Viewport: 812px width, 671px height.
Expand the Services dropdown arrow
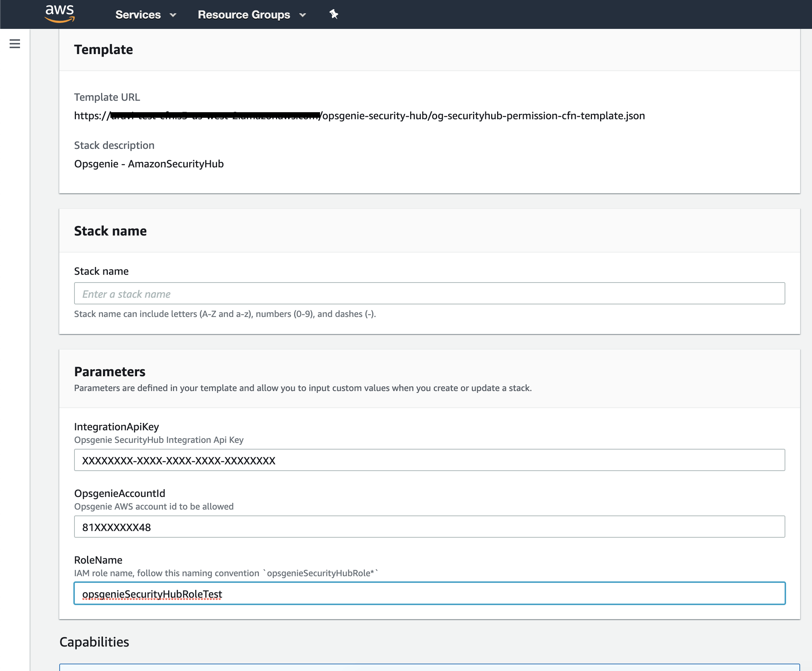coord(173,15)
